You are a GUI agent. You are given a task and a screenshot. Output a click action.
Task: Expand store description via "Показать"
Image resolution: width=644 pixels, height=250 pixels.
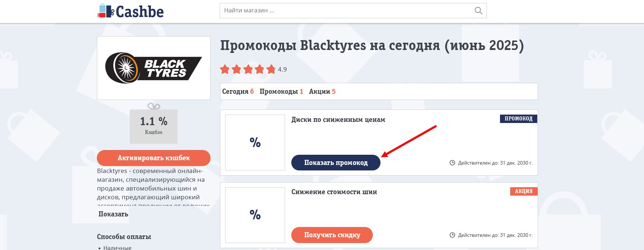(x=113, y=214)
